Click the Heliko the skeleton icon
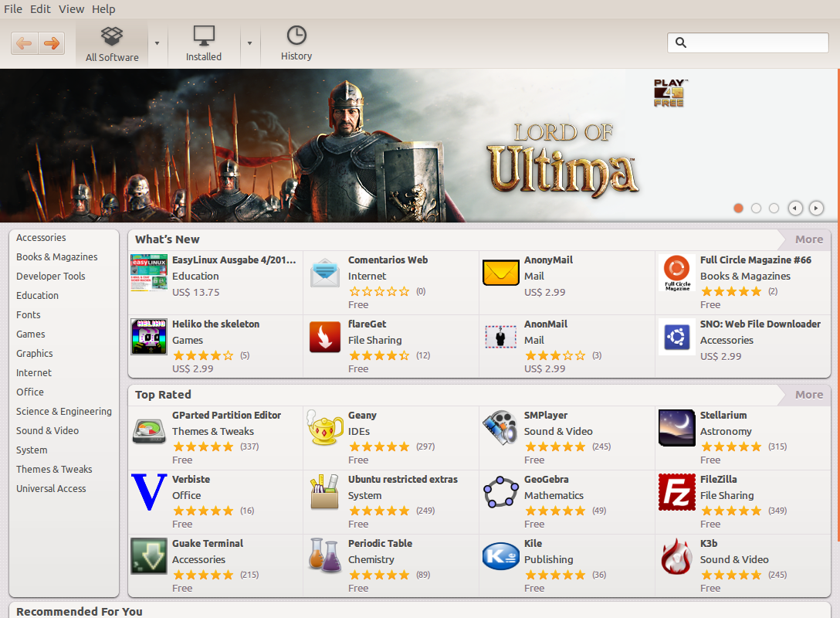Image resolution: width=840 pixels, height=618 pixels. (x=149, y=337)
